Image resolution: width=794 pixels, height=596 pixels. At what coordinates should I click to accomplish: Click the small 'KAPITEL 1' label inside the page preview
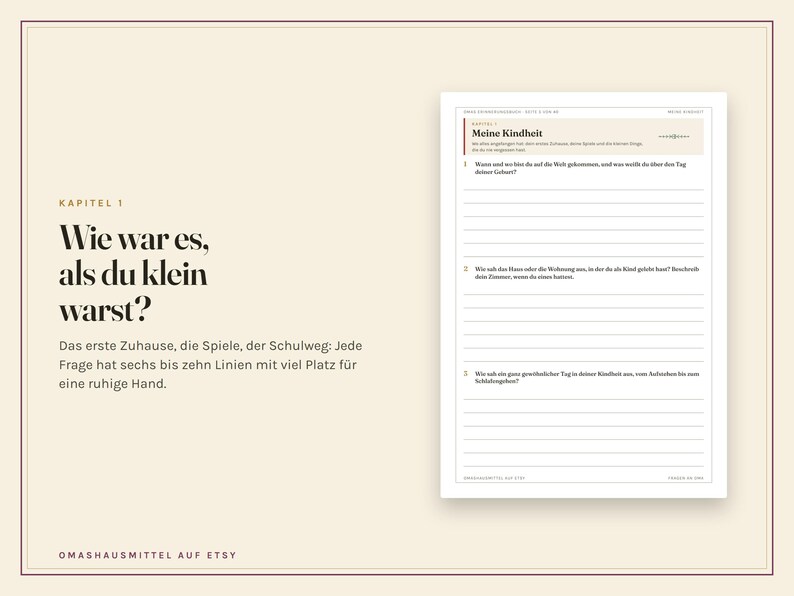[484, 124]
